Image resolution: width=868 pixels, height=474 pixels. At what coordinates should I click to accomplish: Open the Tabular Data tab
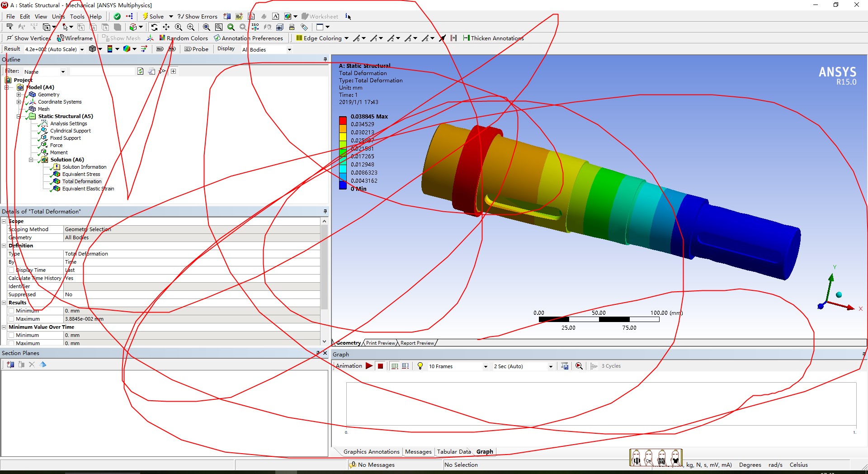click(453, 451)
